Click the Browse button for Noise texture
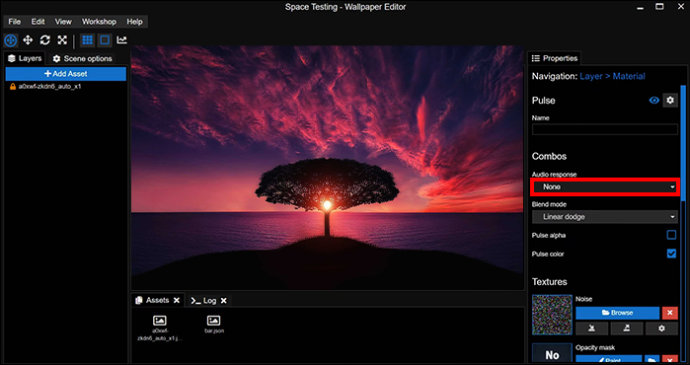Viewport: 690px width, 365px height. [617, 313]
